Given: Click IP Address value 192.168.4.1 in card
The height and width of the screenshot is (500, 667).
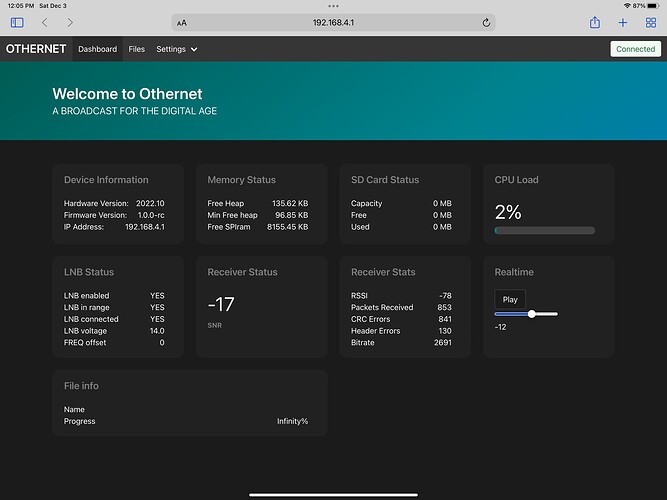Looking at the screenshot, I should [145, 227].
